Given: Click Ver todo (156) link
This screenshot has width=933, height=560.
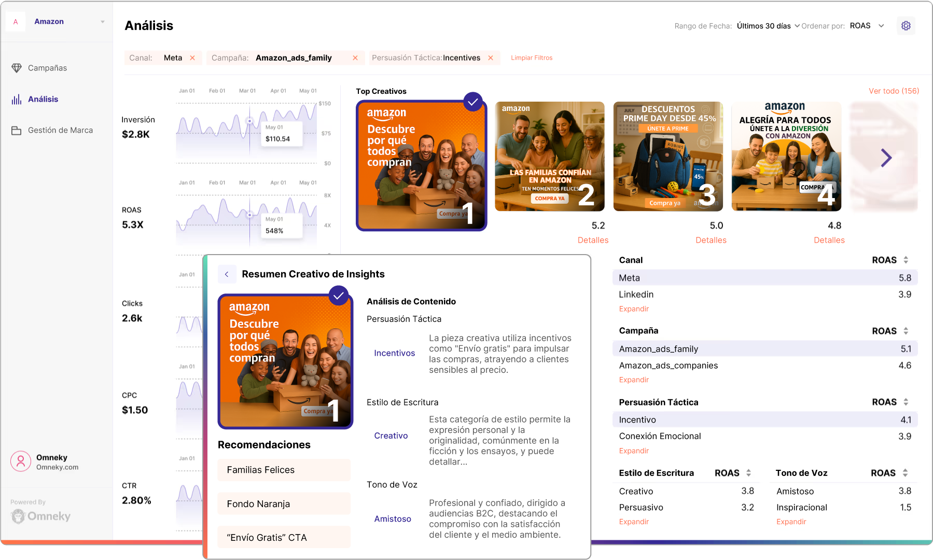Looking at the screenshot, I should coord(894,91).
